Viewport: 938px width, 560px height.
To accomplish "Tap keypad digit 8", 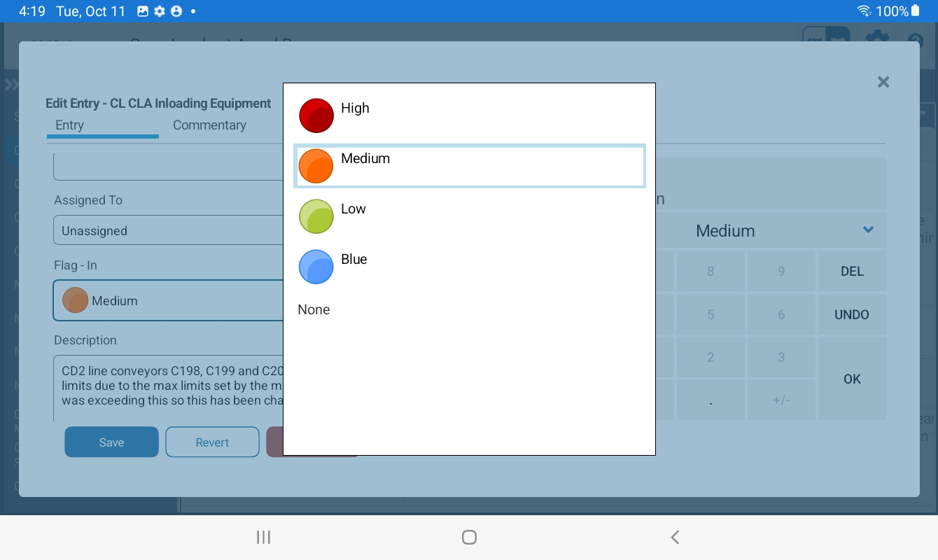I will point(710,271).
